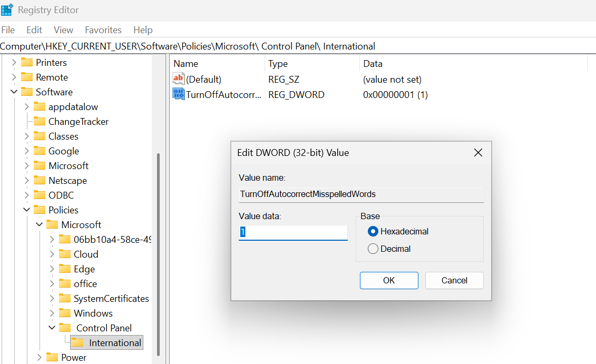This screenshot has width=596, height=364.
Task: Select the Classes folder icon
Action: click(x=40, y=136)
